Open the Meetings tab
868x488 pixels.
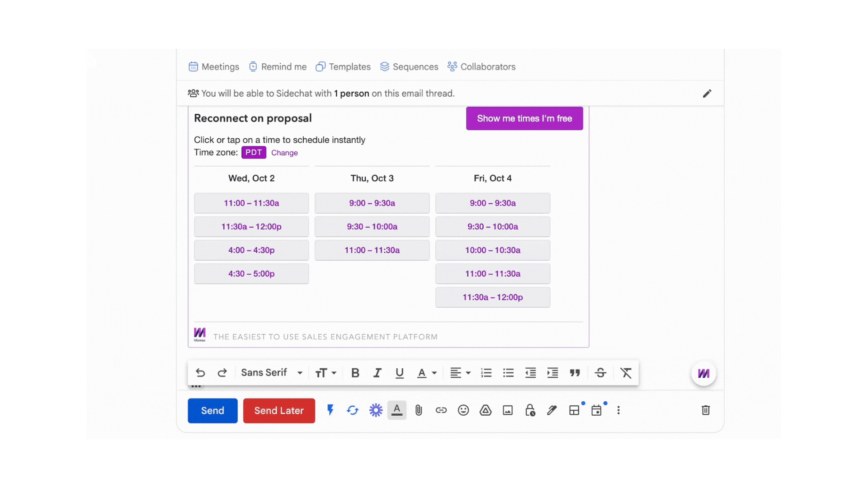coord(214,67)
